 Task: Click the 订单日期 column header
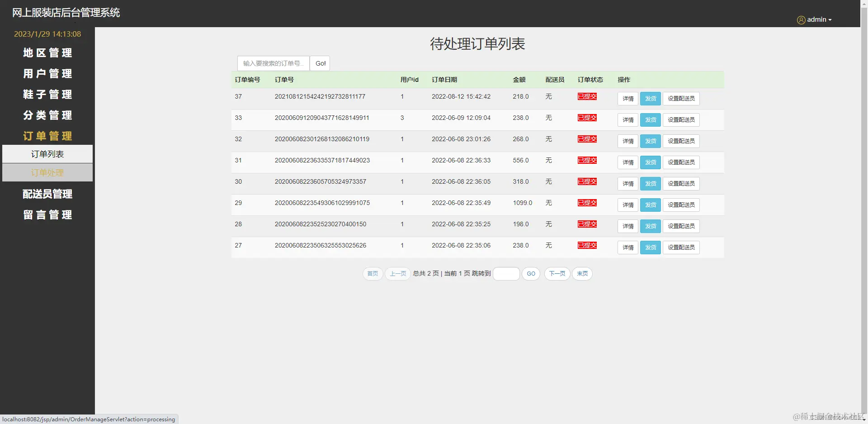point(444,80)
